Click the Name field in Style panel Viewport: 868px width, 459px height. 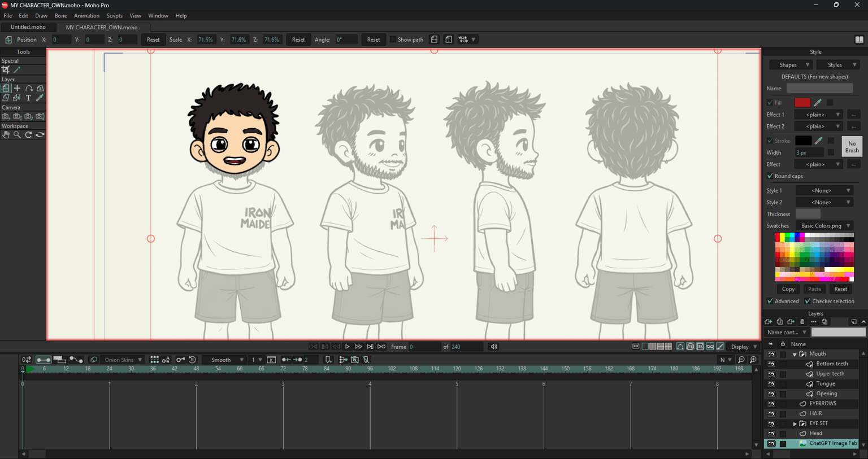819,89
